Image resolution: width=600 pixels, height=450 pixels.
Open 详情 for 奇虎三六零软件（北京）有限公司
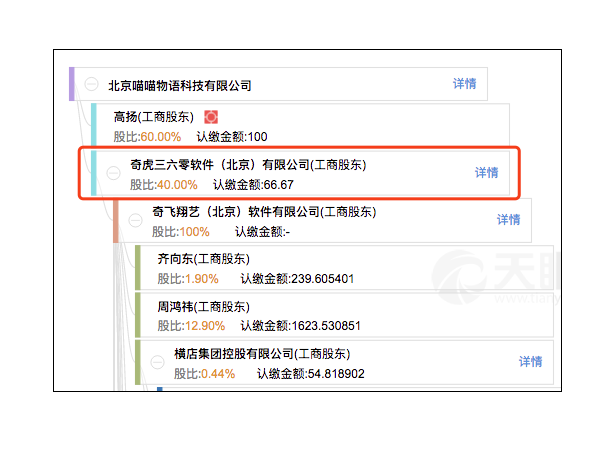pos(487,173)
